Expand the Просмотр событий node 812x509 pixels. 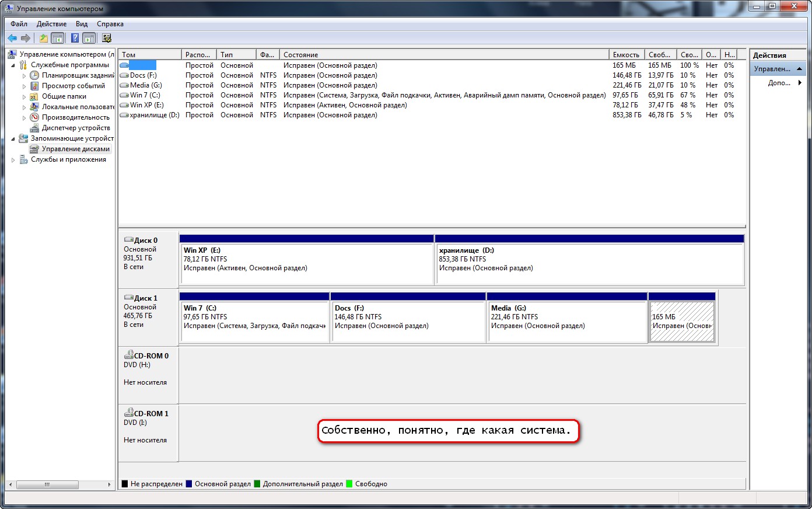(x=24, y=86)
